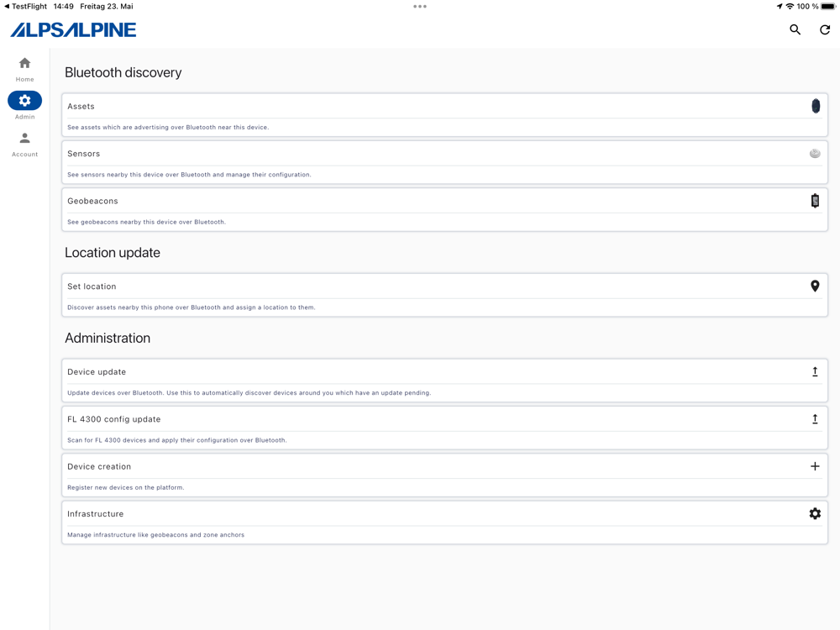
Task: Open the Geobeacons entry
Action: pyautogui.click(x=444, y=209)
